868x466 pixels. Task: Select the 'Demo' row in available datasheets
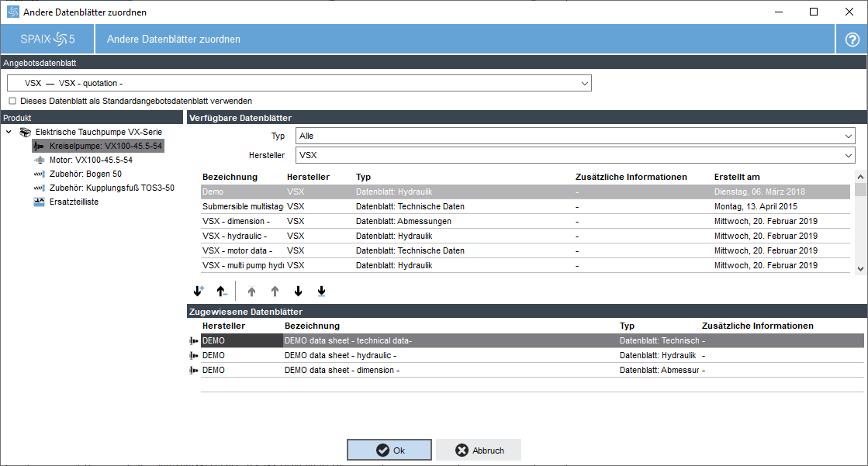click(x=525, y=192)
